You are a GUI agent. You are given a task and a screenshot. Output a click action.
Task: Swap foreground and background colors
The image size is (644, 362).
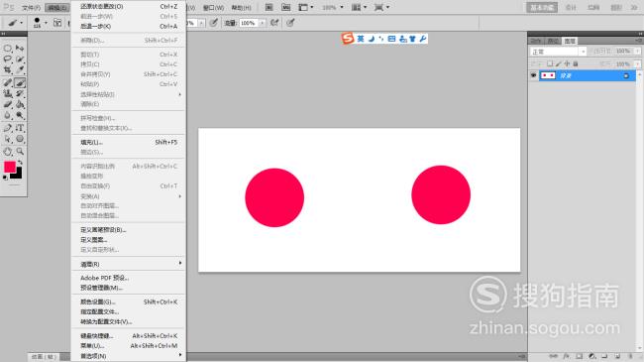pyautogui.click(x=20, y=163)
